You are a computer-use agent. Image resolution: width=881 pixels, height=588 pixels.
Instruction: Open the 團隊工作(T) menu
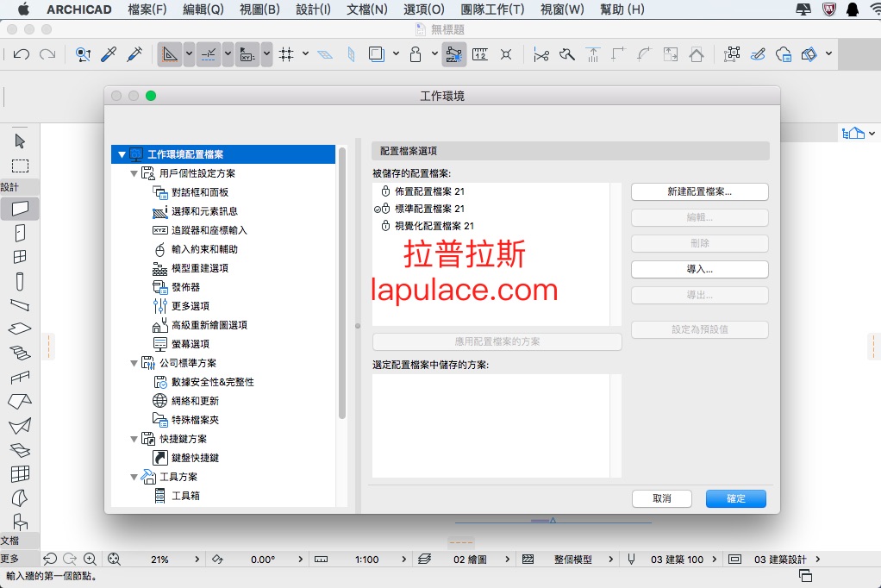[x=492, y=9]
